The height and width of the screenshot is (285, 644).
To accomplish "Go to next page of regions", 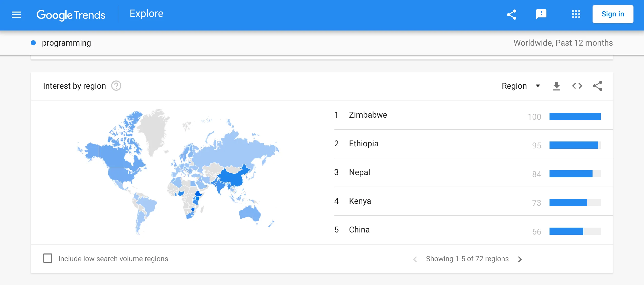I will point(520,259).
